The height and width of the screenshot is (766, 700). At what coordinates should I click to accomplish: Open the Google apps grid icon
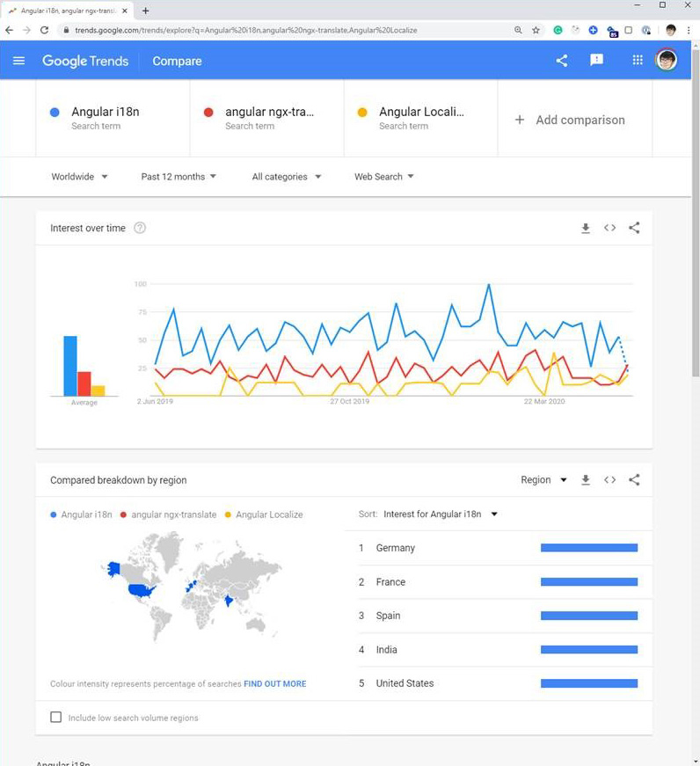pos(638,60)
